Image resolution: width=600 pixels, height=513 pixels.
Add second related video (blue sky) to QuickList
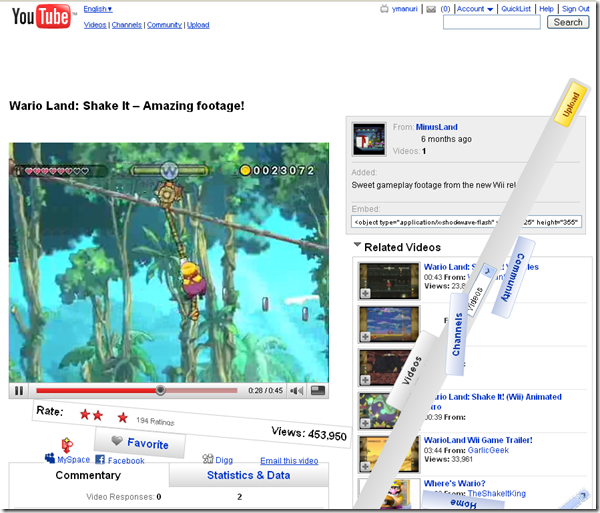coord(365,337)
